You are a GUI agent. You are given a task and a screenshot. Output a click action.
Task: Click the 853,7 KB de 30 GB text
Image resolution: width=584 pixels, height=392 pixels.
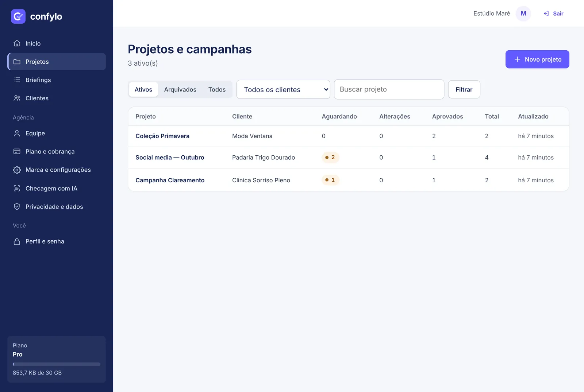point(37,373)
